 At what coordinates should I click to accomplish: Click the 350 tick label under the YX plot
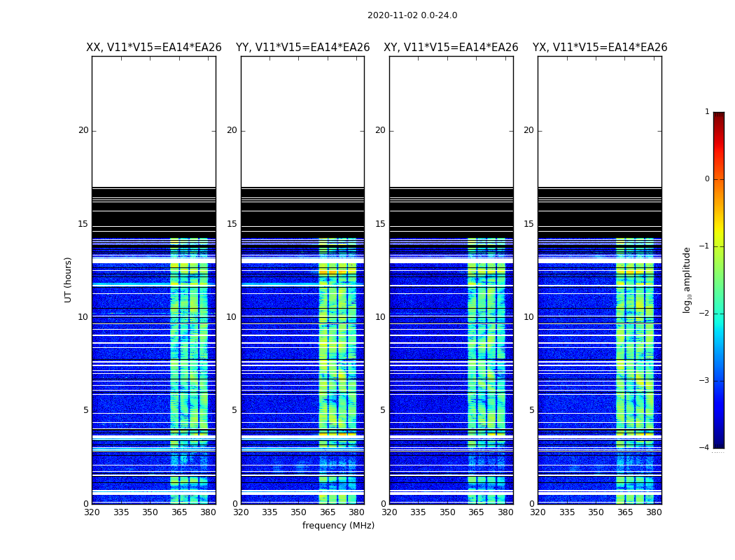pos(596,512)
